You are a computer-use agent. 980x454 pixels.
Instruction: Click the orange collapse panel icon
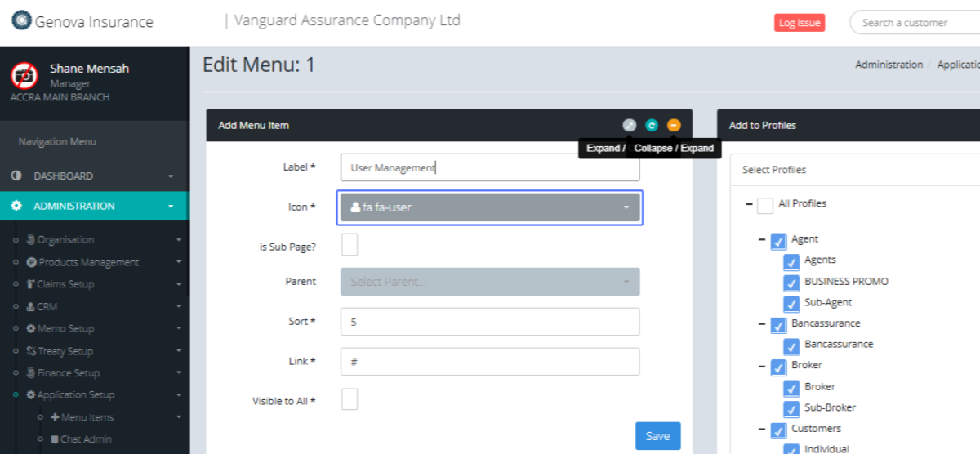[673, 125]
